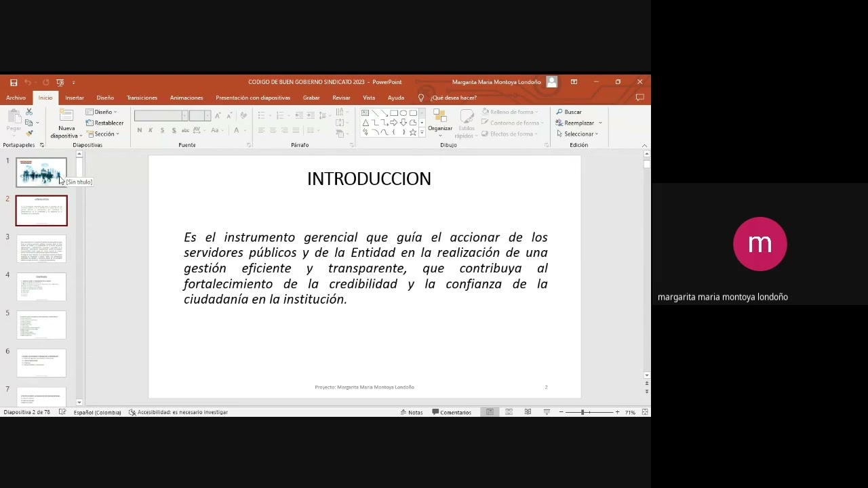This screenshot has height=488, width=868.
Task: Open the font size combo box
Action: pos(199,116)
